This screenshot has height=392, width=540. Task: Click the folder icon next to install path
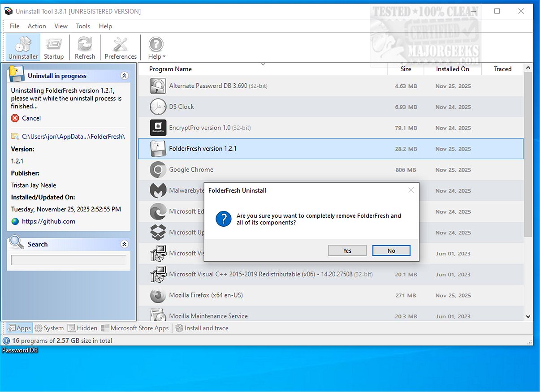[x=15, y=136]
